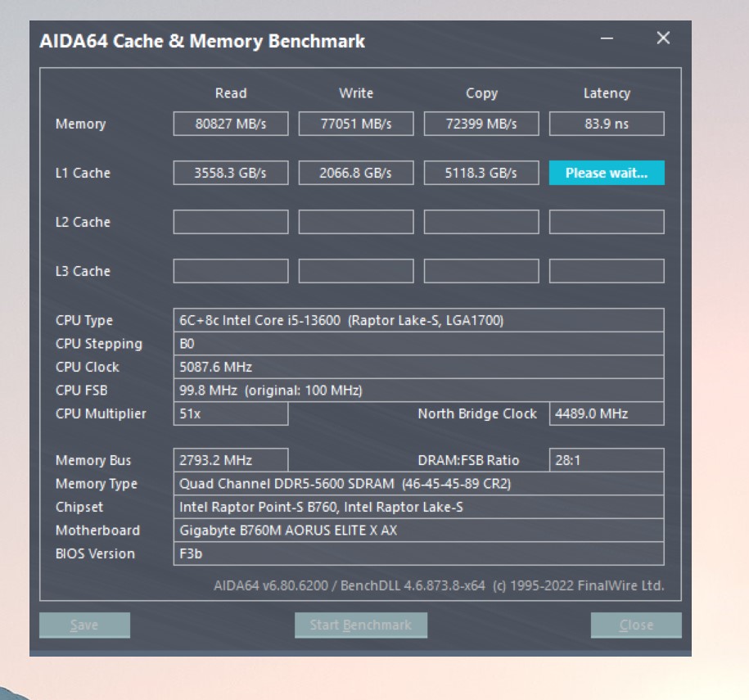
Task: Click the CPU Clock label
Action: click(88, 367)
